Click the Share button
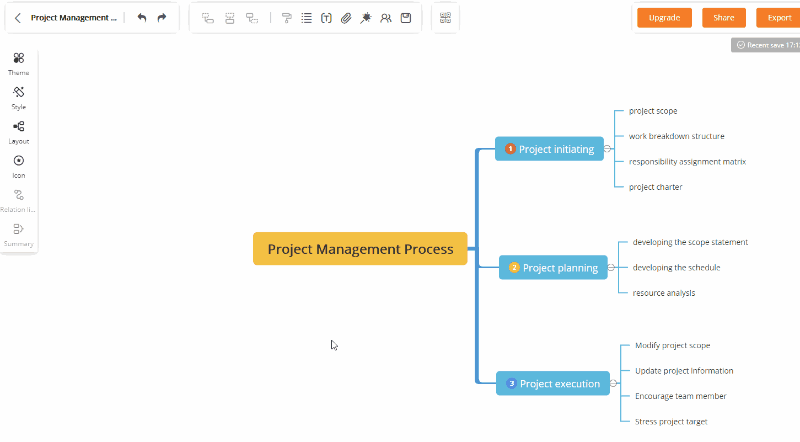800x442 pixels. (723, 18)
